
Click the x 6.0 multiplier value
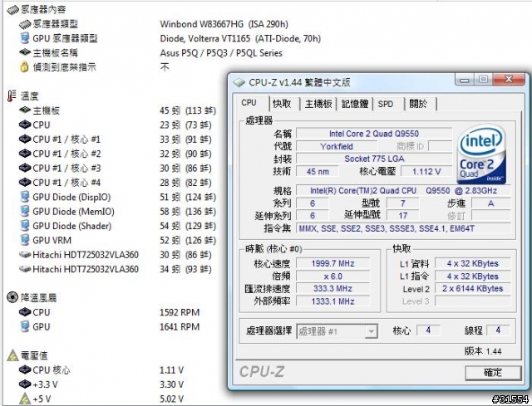pyautogui.click(x=332, y=276)
